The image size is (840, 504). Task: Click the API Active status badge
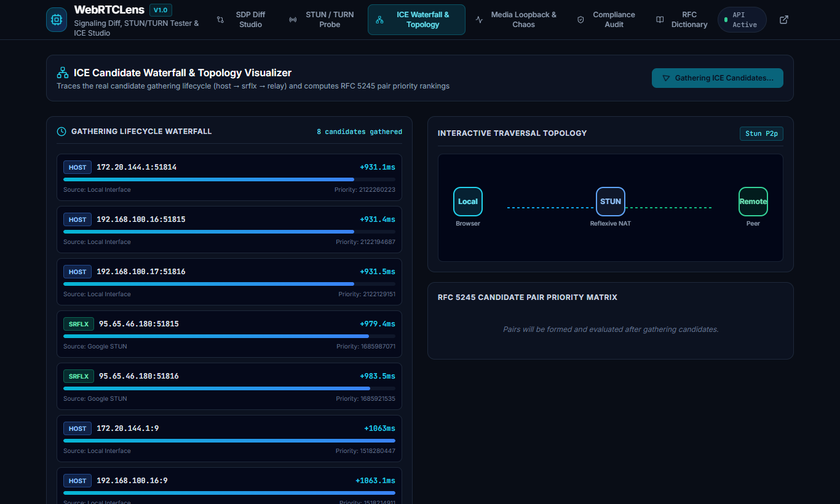[x=742, y=20]
